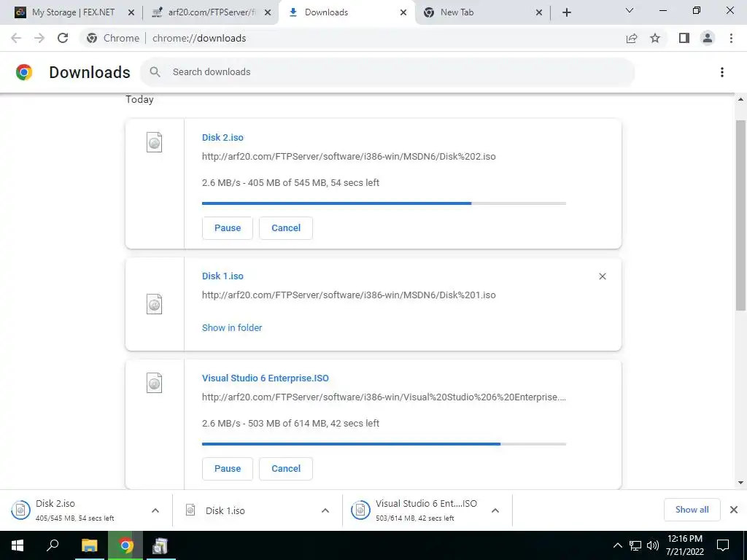Open the notification center icon
This screenshot has height=560, width=747.
[x=723, y=545]
